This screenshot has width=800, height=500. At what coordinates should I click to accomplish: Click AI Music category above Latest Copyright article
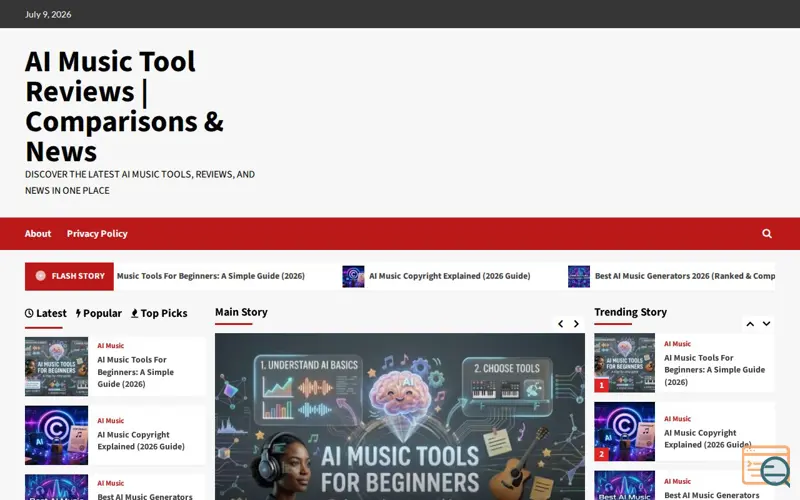click(x=111, y=420)
